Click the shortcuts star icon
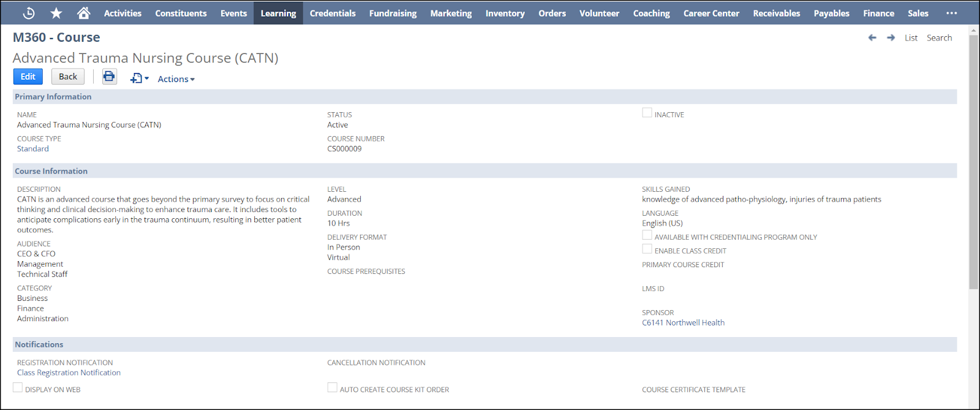The width and height of the screenshot is (980, 410). coord(56,13)
